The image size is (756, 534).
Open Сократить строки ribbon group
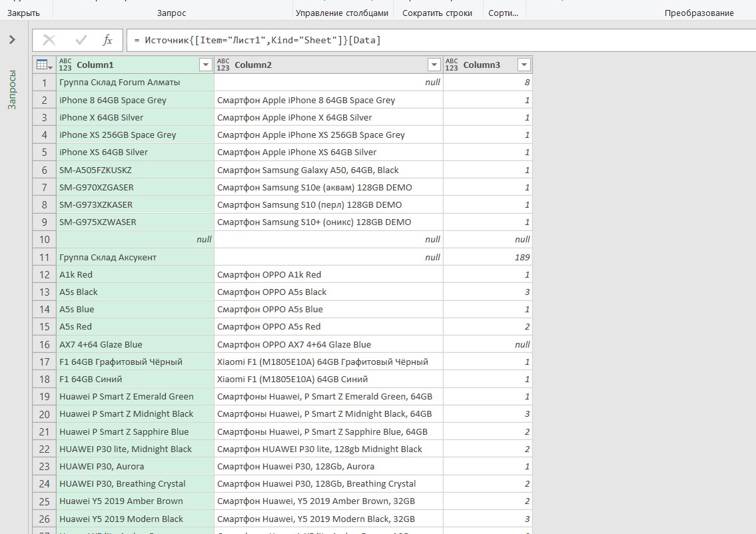438,13
